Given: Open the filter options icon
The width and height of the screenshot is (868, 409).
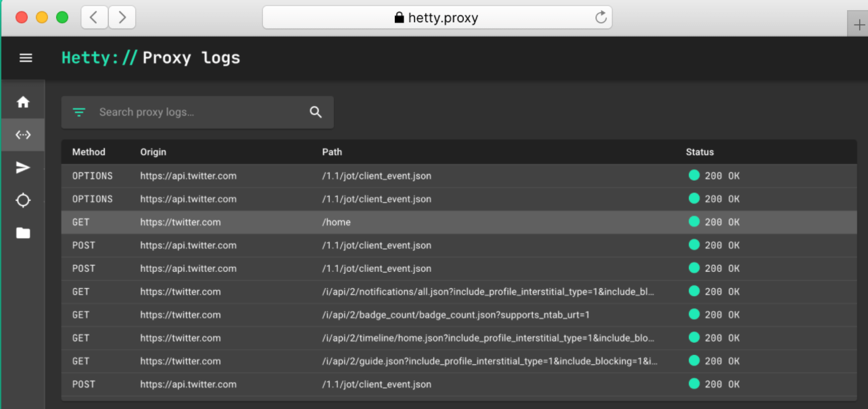Looking at the screenshot, I should coord(79,112).
